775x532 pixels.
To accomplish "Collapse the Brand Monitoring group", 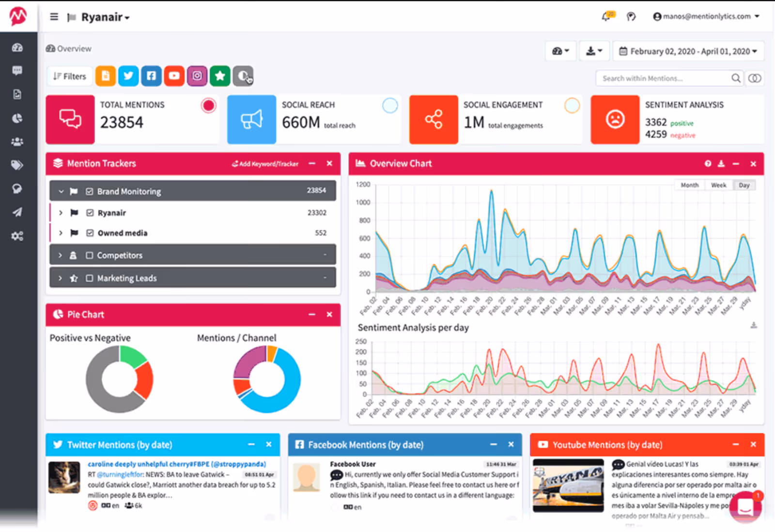I will point(61,191).
